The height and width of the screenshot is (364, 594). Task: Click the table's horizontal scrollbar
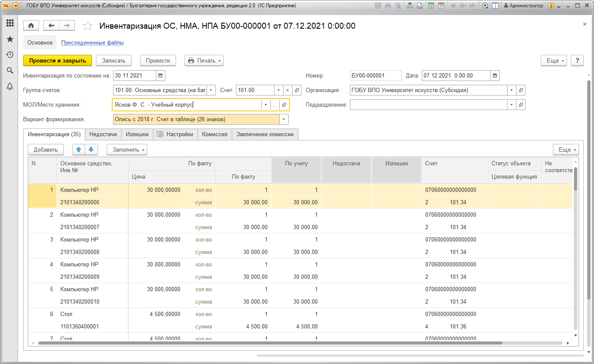click(270, 343)
